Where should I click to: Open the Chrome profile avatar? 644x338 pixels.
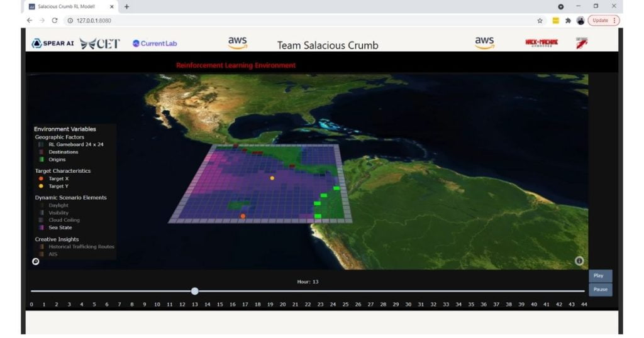[580, 20]
